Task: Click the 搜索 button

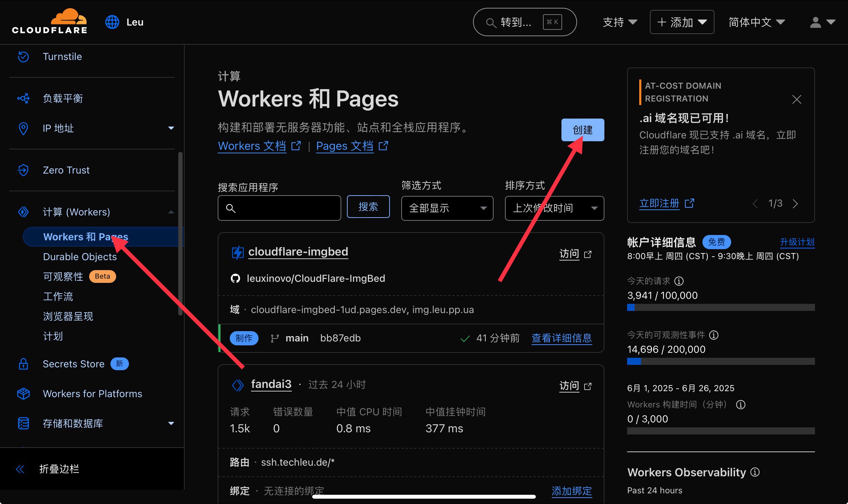Action: (x=368, y=207)
